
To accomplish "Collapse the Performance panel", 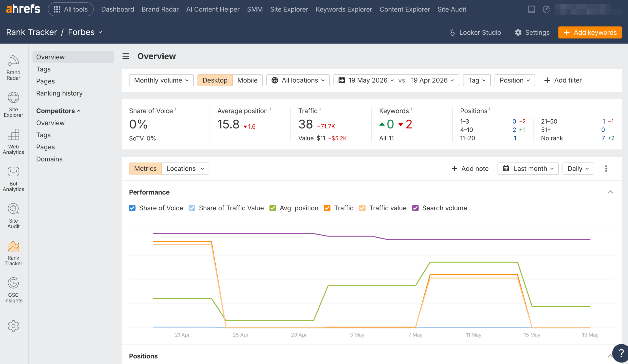I will (x=610, y=192).
